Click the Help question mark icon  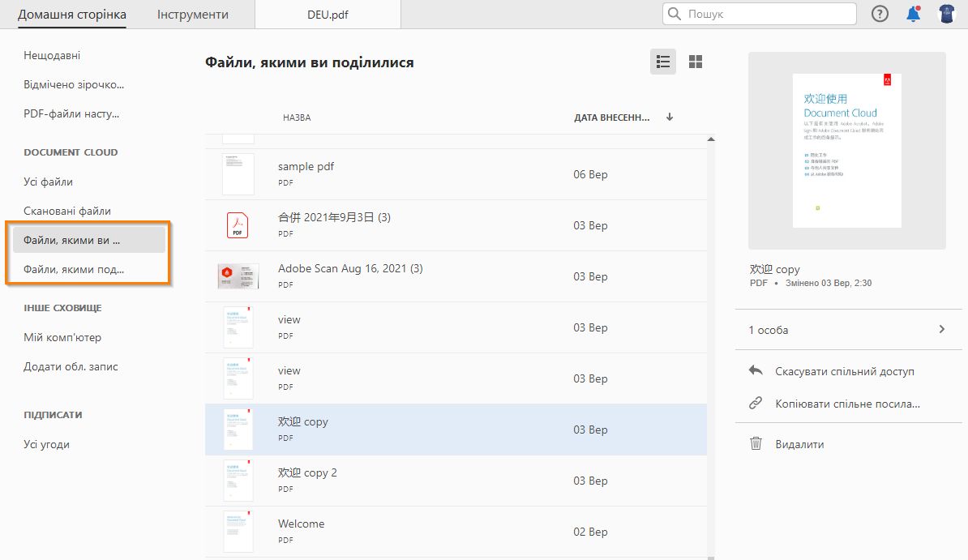tap(880, 14)
